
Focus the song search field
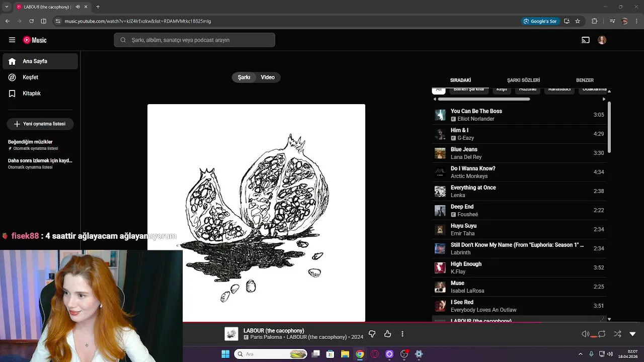pyautogui.click(x=194, y=40)
